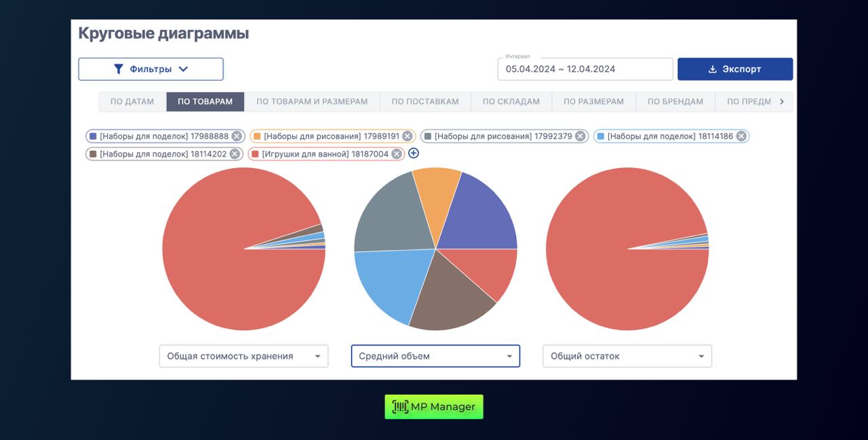Remove the 18114202 product chip
Image resolution: width=868 pixels, height=440 pixels.
tap(235, 154)
